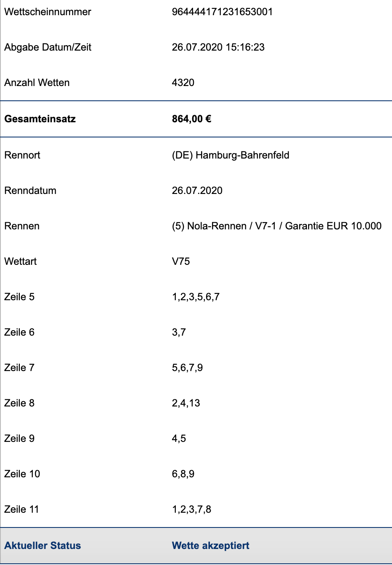Click the Gesamteinsatz heading

click(x=40, y=119)
